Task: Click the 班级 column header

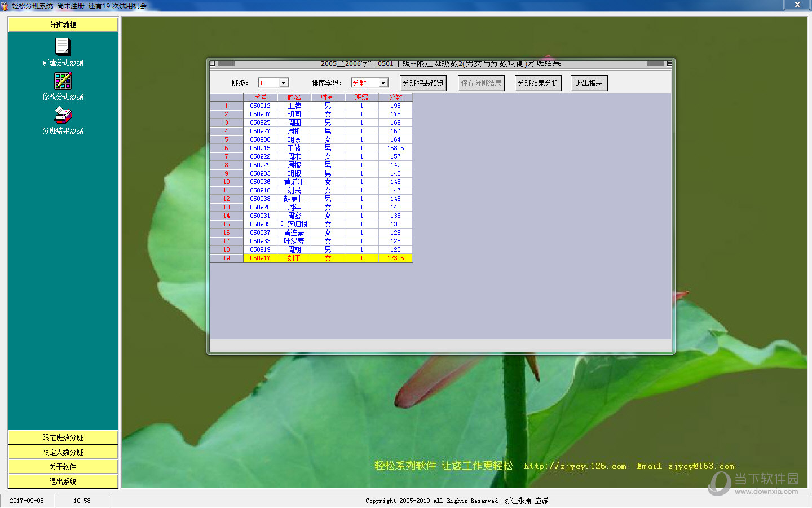Action: tap(361, 97)
